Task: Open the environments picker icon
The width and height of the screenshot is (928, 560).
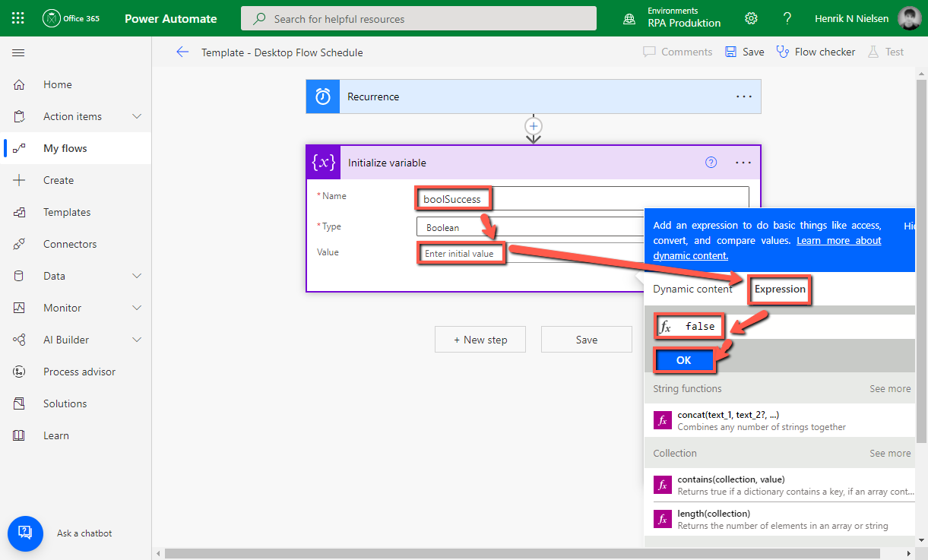Action: 629,18
